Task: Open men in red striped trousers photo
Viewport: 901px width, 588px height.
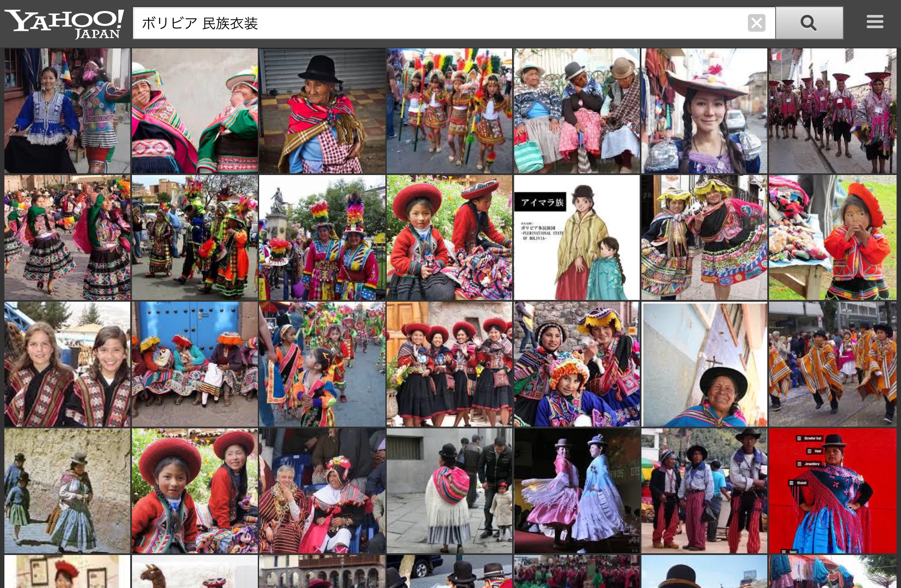Action: 704,491
